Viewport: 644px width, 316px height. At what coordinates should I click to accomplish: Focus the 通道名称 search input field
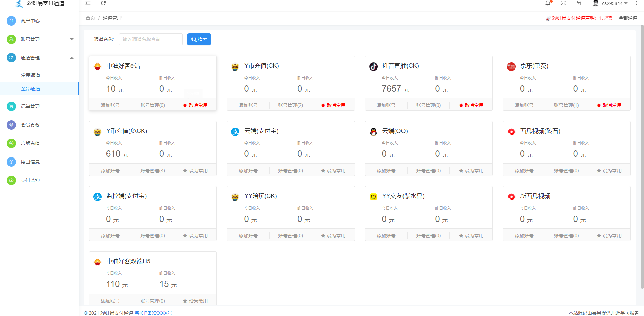151,39
